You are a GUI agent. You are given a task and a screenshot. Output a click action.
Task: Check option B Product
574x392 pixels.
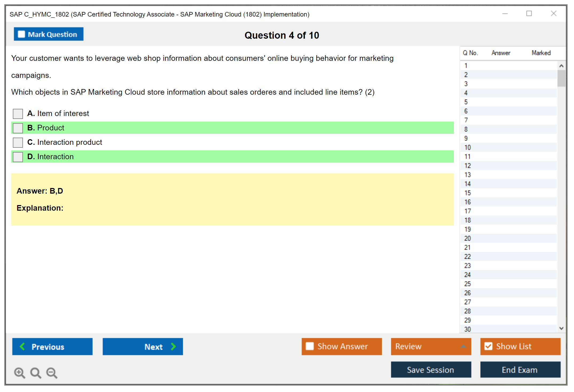tap(18, 128)
